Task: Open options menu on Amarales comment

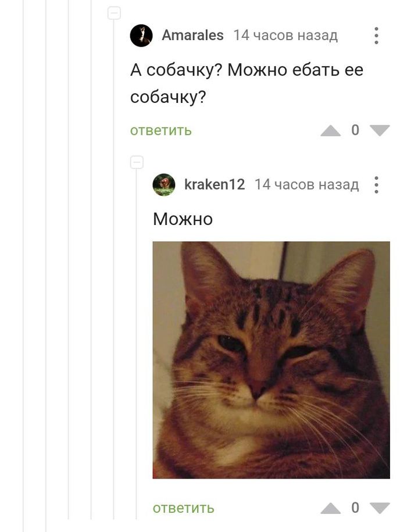Action: [376, 35]
